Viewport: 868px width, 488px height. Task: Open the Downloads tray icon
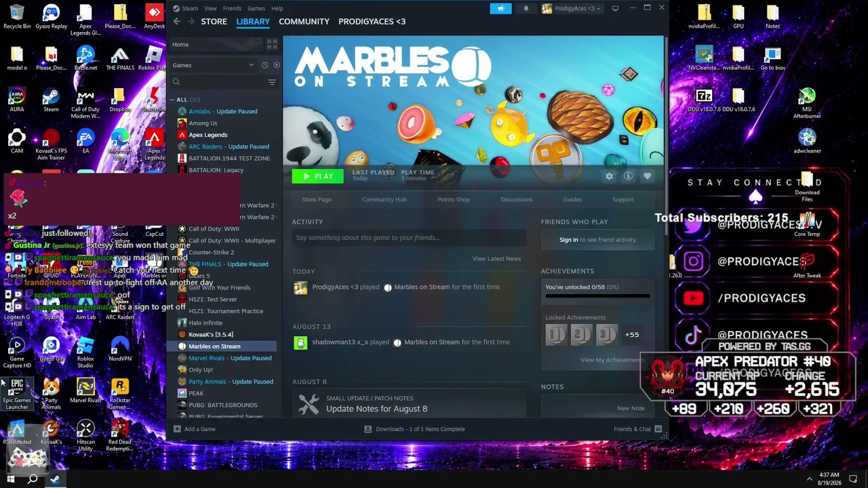(x=368, y=429)
